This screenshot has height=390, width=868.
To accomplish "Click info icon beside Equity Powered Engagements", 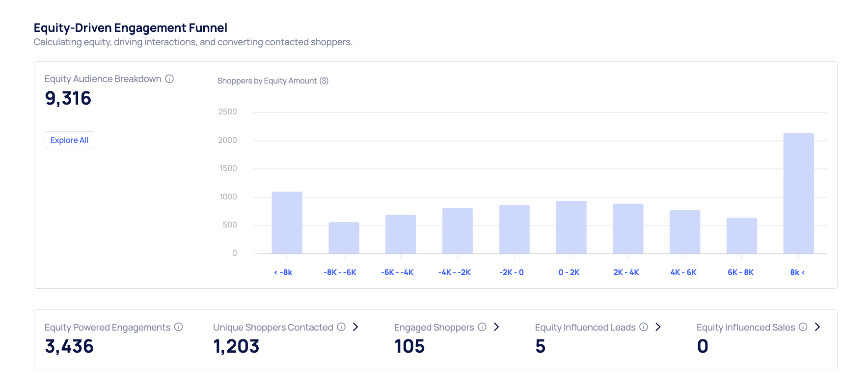I will click(179, 327).
